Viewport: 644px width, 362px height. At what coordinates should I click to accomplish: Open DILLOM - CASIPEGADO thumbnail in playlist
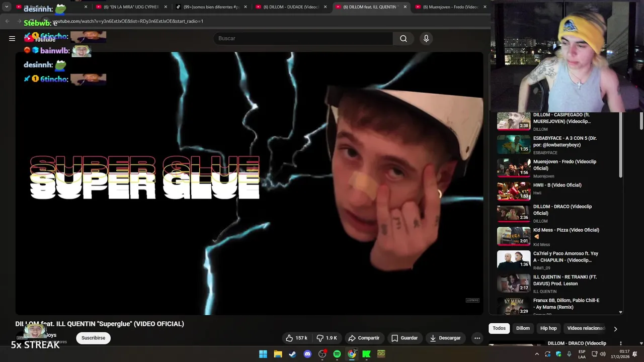pos(514,121)
